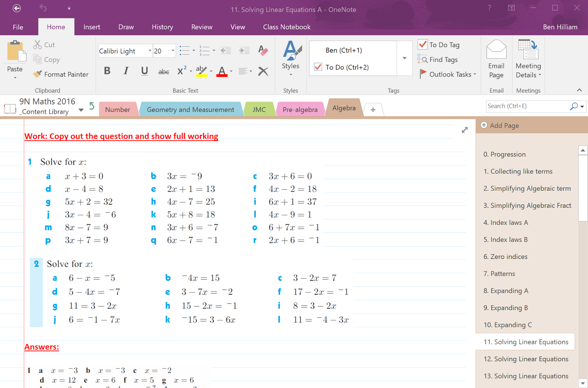Image resolution: width=588 pixels, height=388 pixels.
Task: Open the 9N Maths 2016 notebook dropdown
Action: pos(81,110)
